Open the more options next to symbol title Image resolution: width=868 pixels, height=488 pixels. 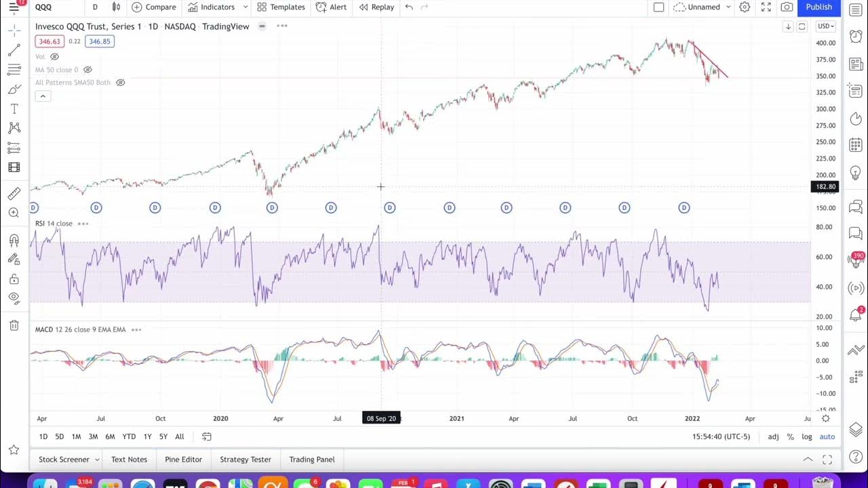[x=282, y=26]
